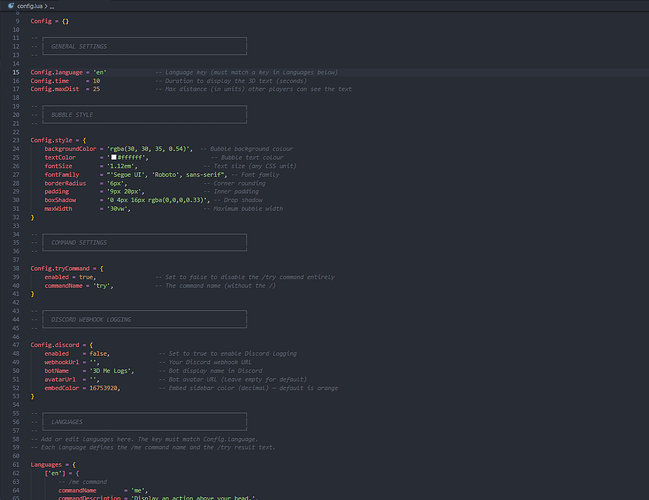
Task: Click line number 38 in the gutter
Action: click(16, 268)
